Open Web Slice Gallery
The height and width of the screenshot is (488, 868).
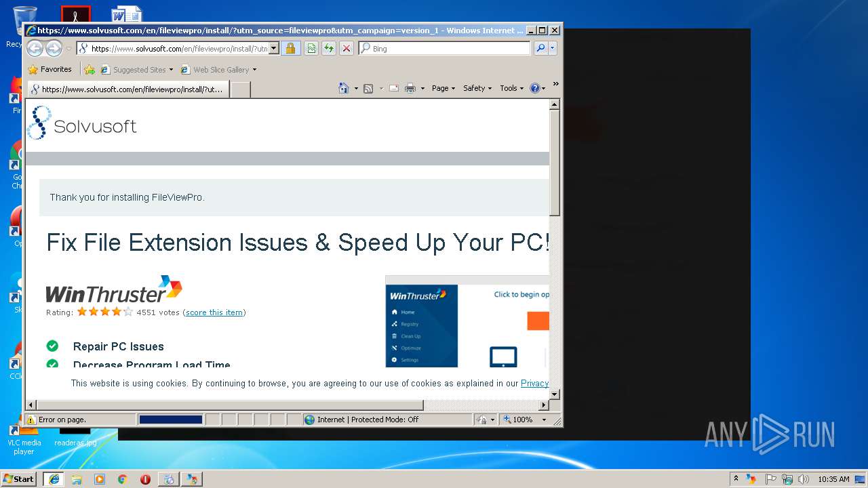pos(218,69)
